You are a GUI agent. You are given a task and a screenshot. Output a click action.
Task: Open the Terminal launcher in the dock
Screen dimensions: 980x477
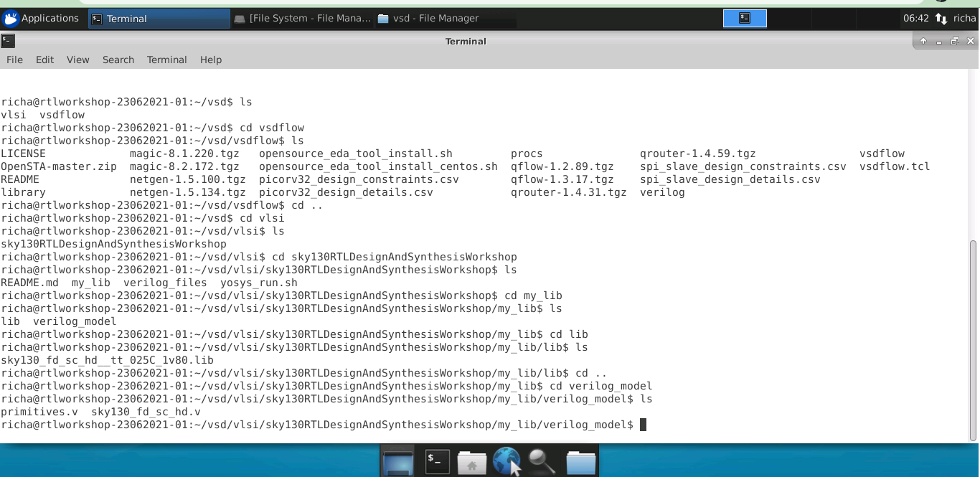click(436, 461)
